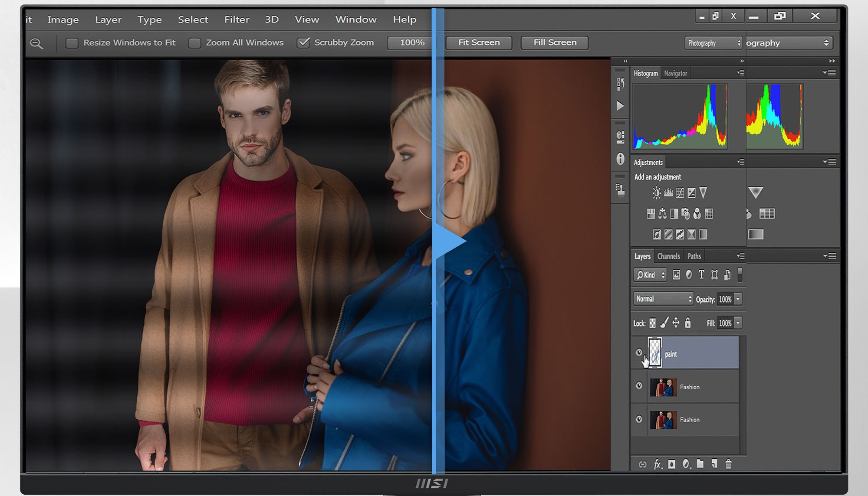Open the Actions panel play icon

pos(620,105)
